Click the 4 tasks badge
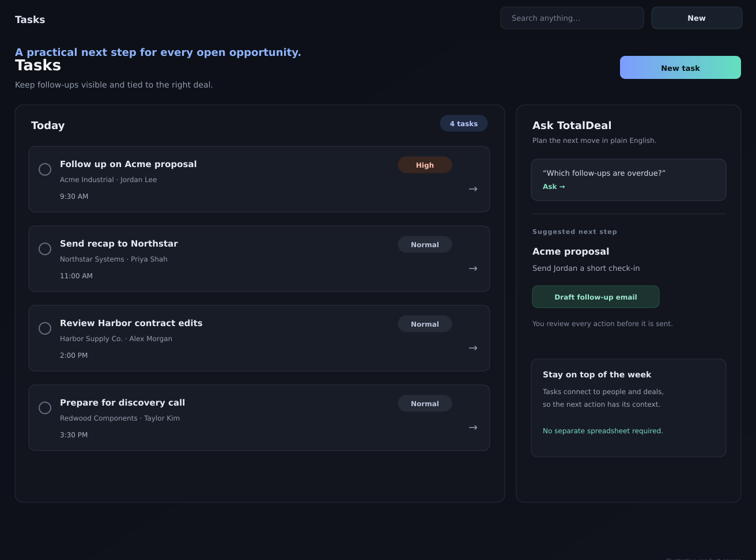The image size is (756, 560). (464, 123)
